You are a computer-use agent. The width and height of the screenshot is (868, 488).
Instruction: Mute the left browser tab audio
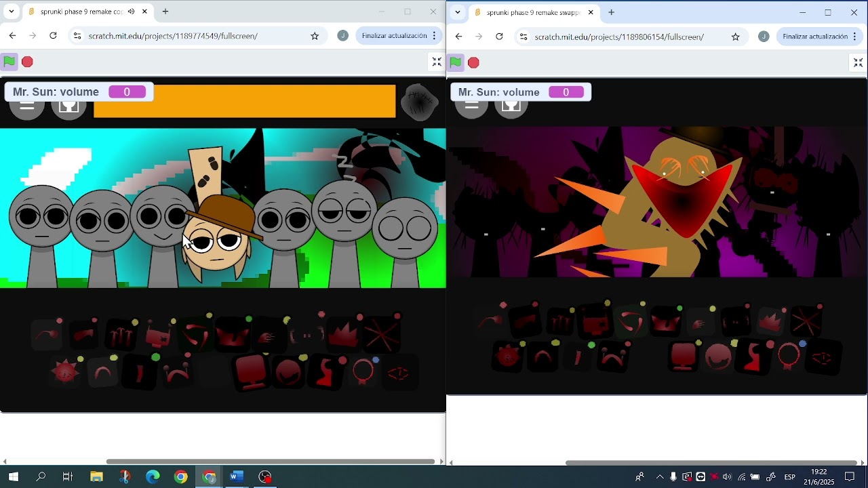click(131, 12)
